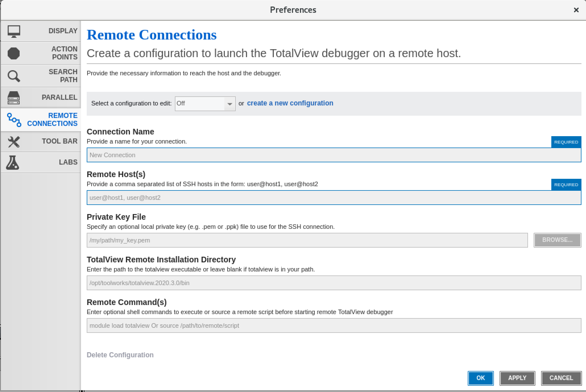Focus the Remote Host(s) input field
This screenshot has height=392, width=586.
[334, 198]
